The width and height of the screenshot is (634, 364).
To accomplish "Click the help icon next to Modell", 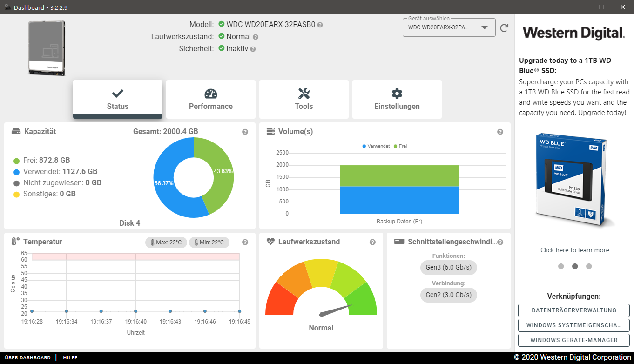I will 320,25.
